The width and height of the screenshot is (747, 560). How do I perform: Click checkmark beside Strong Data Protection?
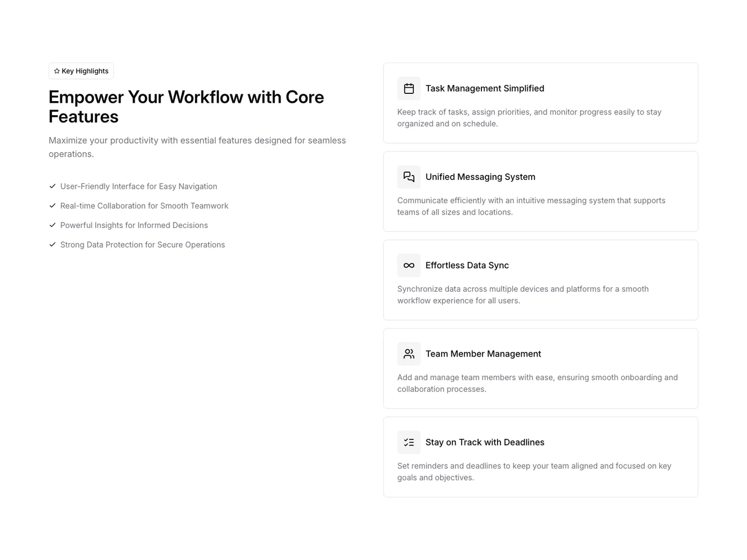(53, 244)
